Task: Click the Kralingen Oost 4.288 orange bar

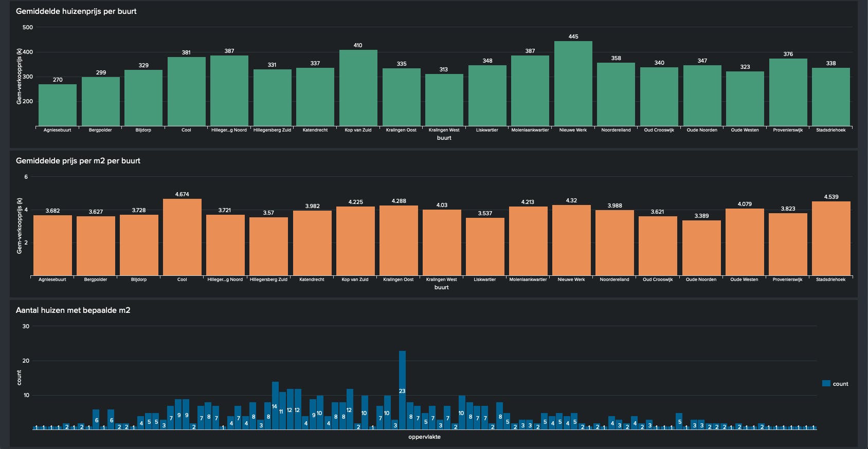Action: pos(399,240)
